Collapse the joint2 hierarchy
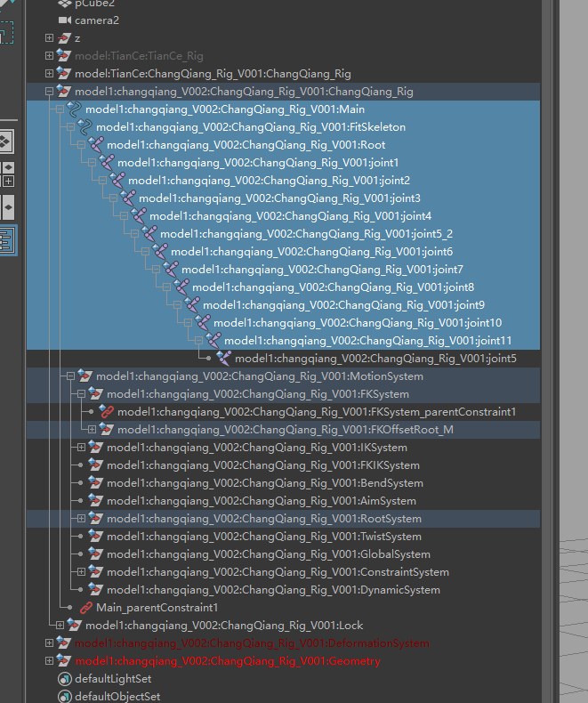The width and height of the screenshot is (588, 703). [x=102, y=181]
